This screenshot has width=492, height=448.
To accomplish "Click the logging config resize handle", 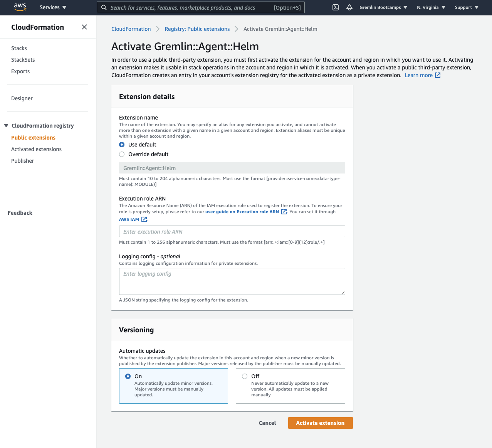I will pos(343,292).
